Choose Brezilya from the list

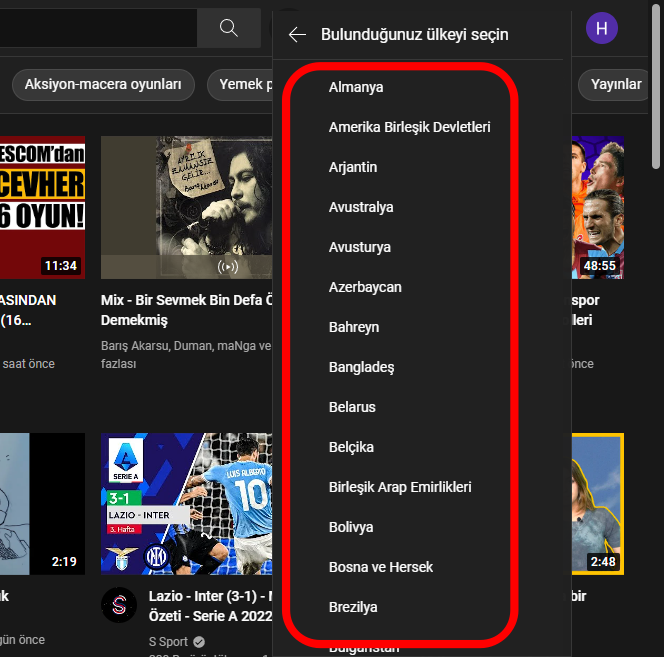(353, 607)
